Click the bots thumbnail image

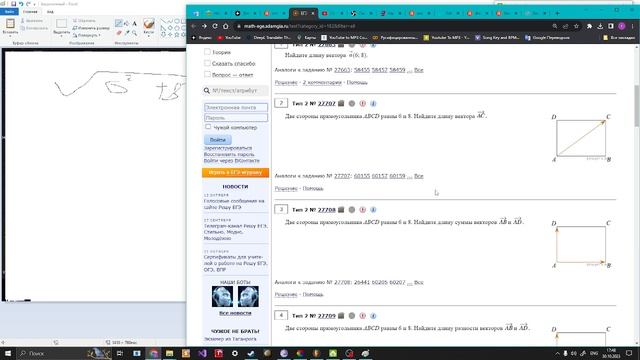(235, 296)
